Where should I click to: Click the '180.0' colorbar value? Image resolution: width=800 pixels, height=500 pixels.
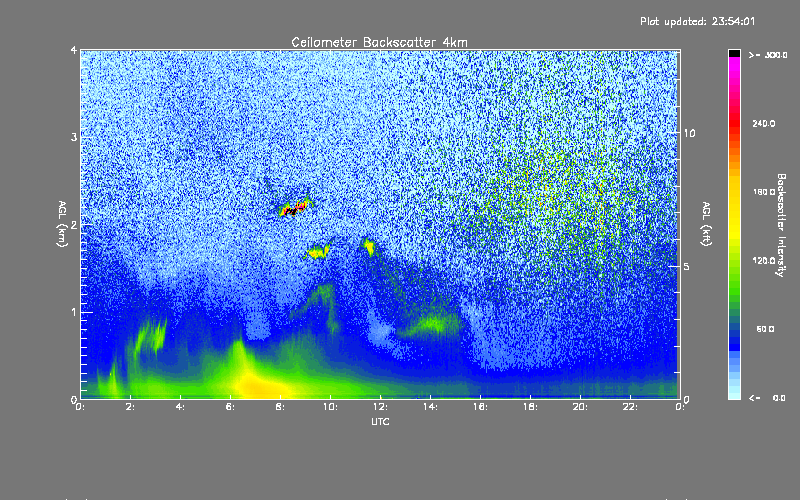764,192
